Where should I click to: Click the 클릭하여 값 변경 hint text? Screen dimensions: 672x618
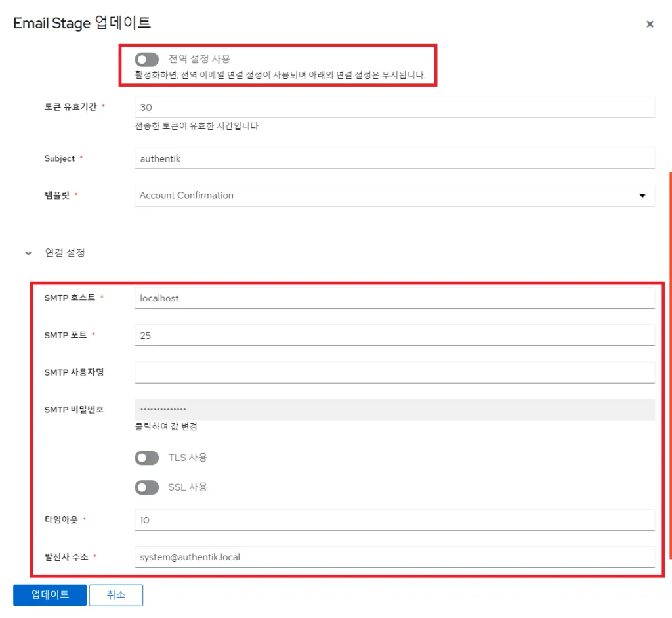(x=166, y=427)
